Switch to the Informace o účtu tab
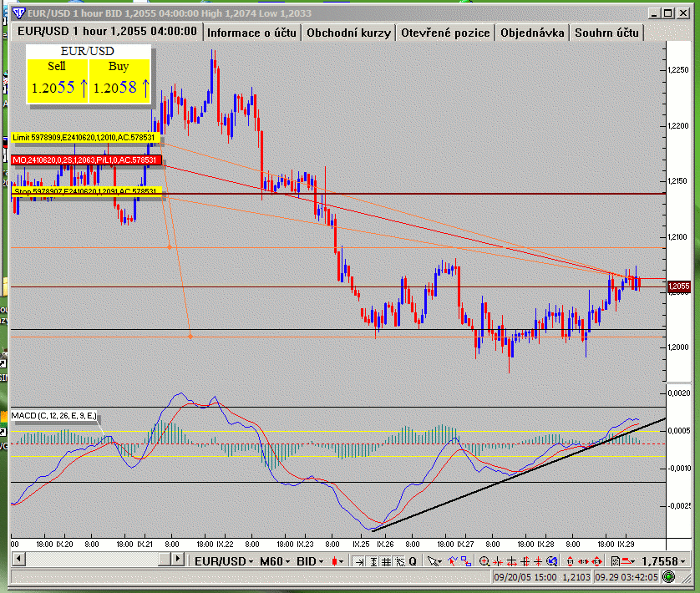This screenshot has height=593, width=700. click(x=251, y=33)
